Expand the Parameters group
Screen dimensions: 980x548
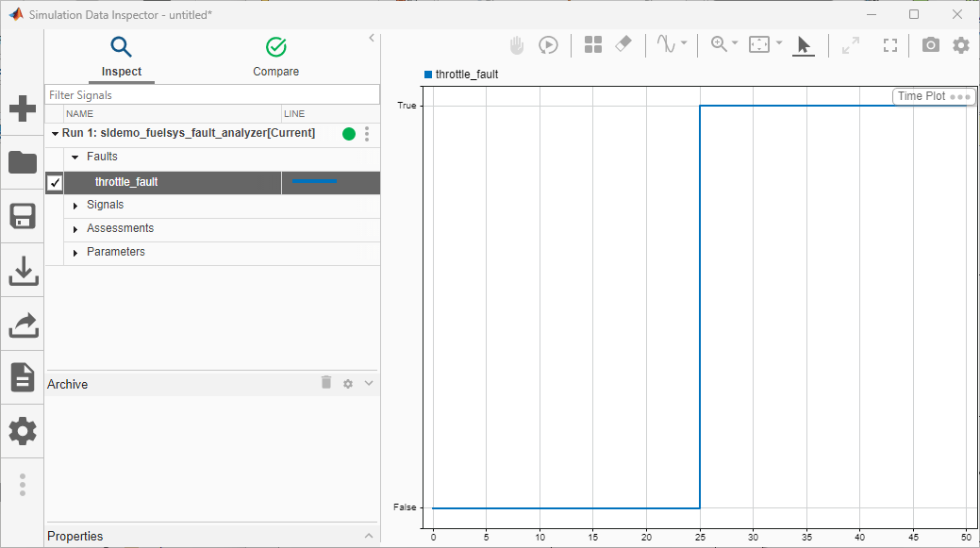coord(75,252)
